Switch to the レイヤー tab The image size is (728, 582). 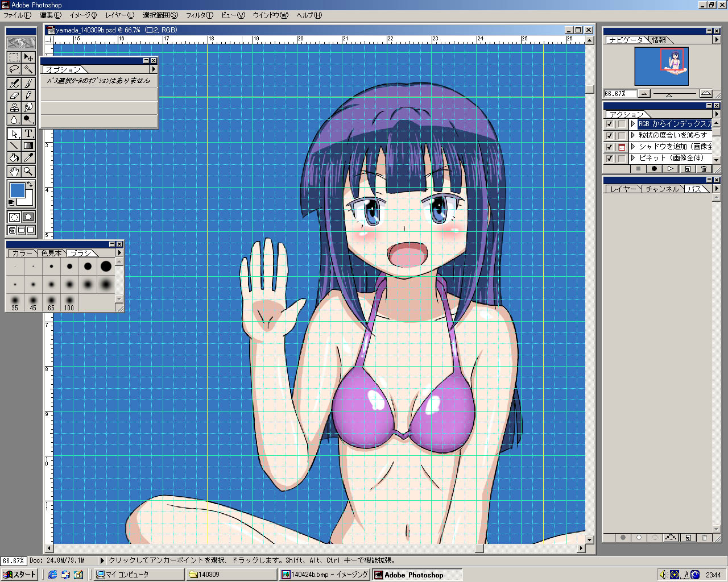coord(623,189)
